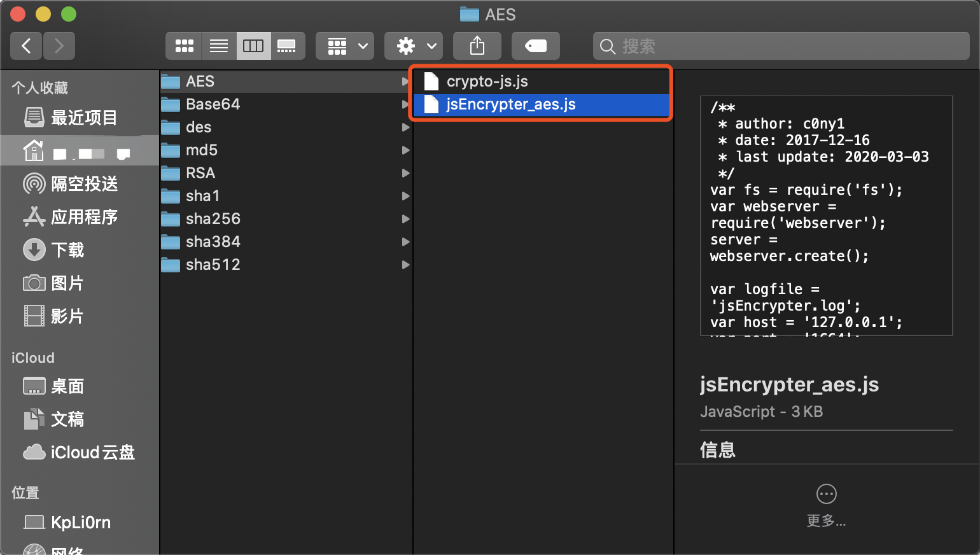The width and height of the screenshot is (980, 555).
Task: Select the des folder
Action: [x=286, y=127]
